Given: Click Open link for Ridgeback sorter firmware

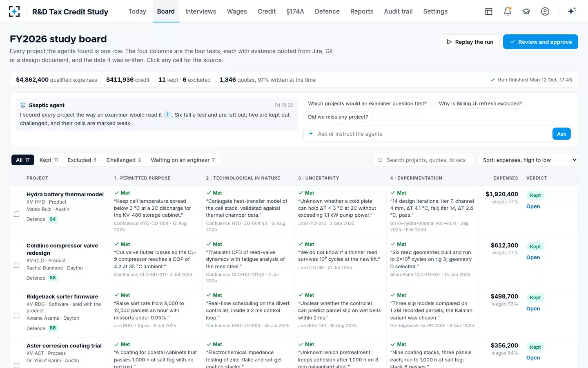Looking at the screenshot, I should [533, 309].
